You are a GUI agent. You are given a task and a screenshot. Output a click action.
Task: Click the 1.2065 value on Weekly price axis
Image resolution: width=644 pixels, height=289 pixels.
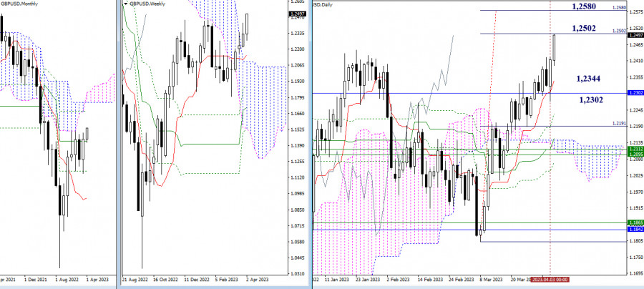[296, 65]
